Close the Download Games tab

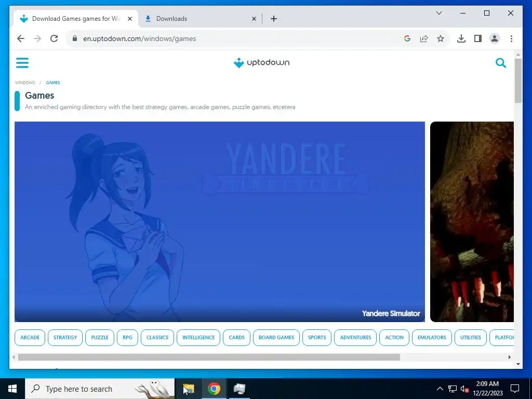click(129, 19)
